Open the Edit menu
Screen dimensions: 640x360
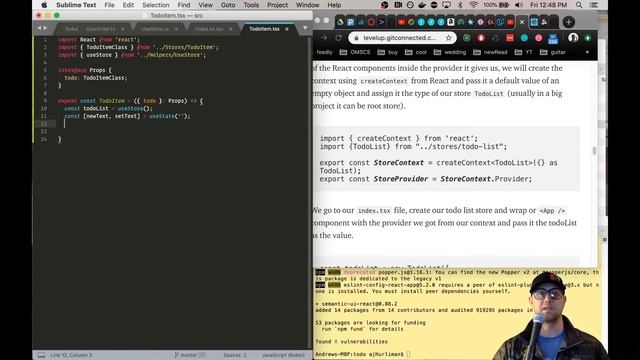click(x=128, y=5)
